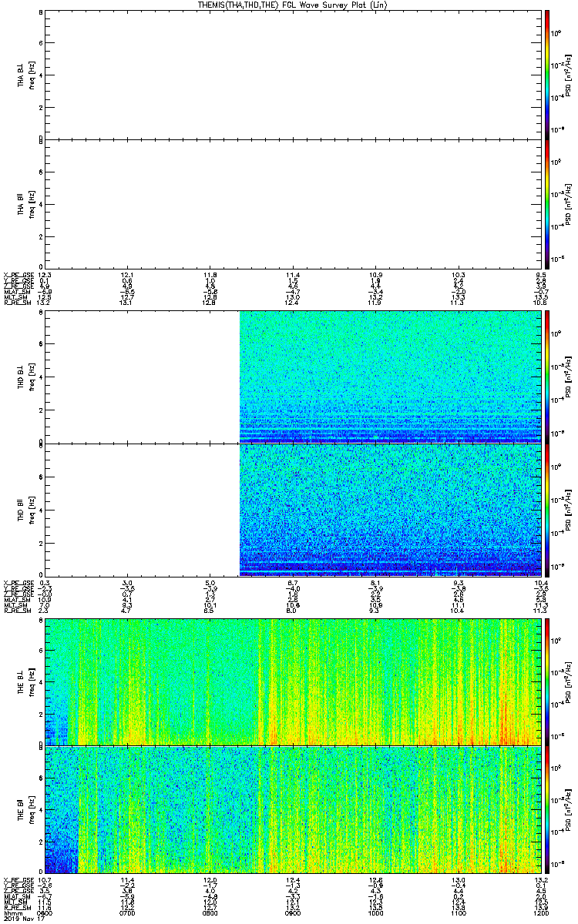Click the THE B-parallel panel color bar

tap(546, 809)
